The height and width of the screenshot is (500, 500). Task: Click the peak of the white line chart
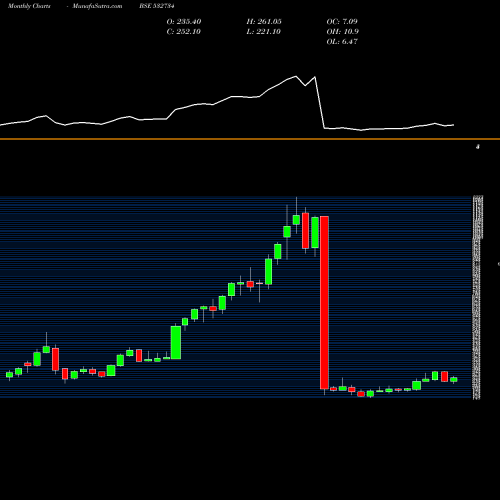click(296, 76)
